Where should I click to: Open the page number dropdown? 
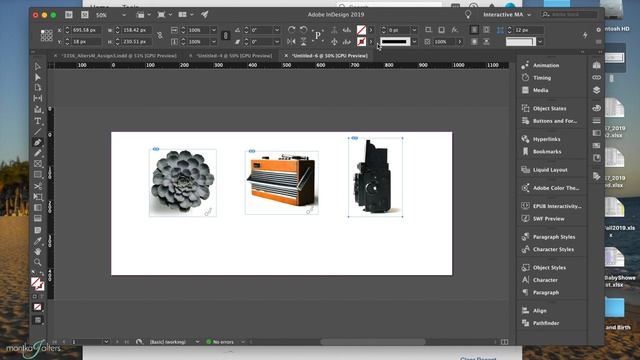(106, 342)
